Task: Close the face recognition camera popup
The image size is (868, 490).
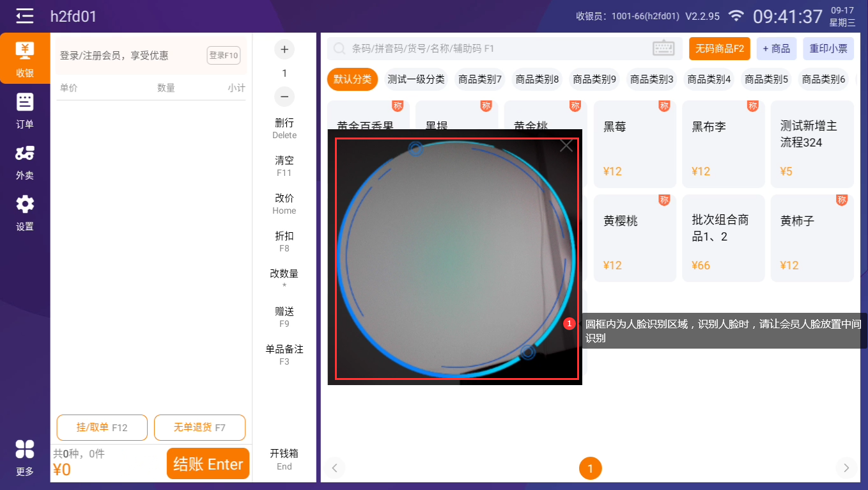Action: [566, 146]
